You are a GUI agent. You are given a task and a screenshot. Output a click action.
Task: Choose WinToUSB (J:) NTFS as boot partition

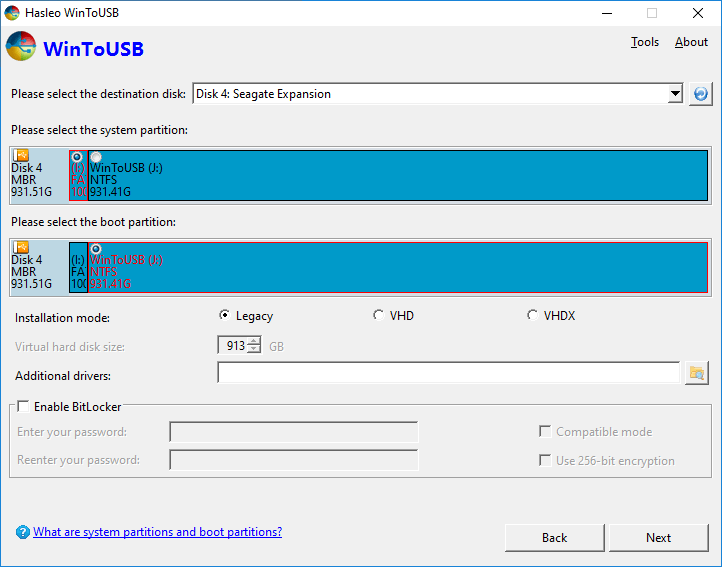pos(96,249)
